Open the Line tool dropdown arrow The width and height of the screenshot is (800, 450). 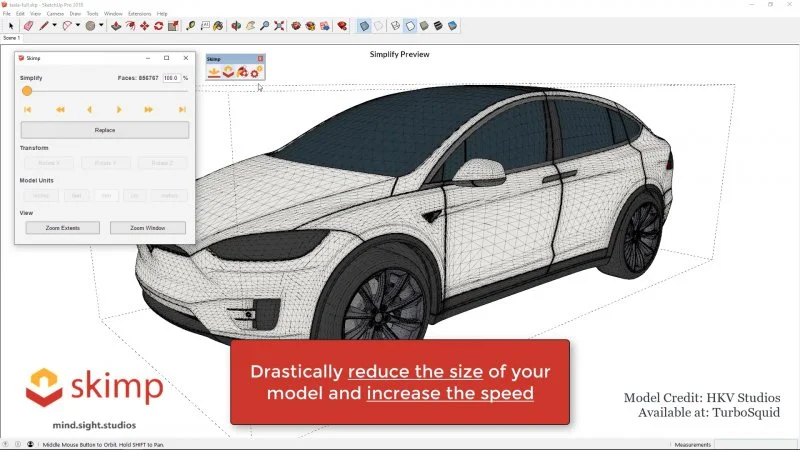click(54, 26)
